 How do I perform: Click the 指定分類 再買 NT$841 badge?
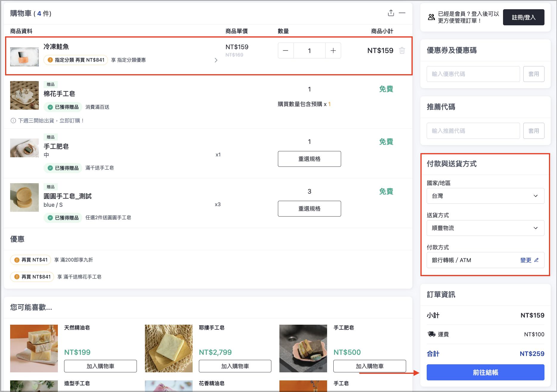(x=76, y=60)
